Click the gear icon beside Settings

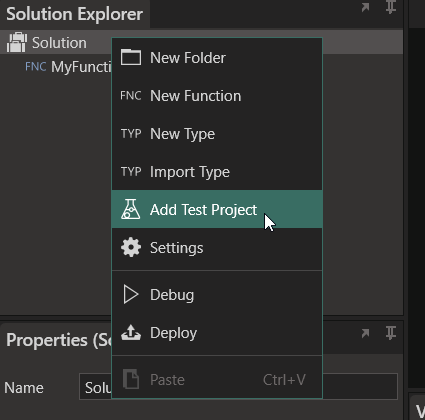[131, 247]
